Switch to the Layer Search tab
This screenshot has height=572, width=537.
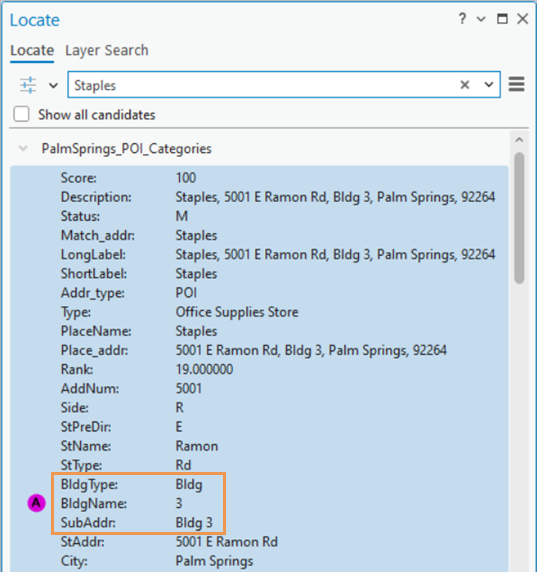pyautogui.click(x=107, y=51)
